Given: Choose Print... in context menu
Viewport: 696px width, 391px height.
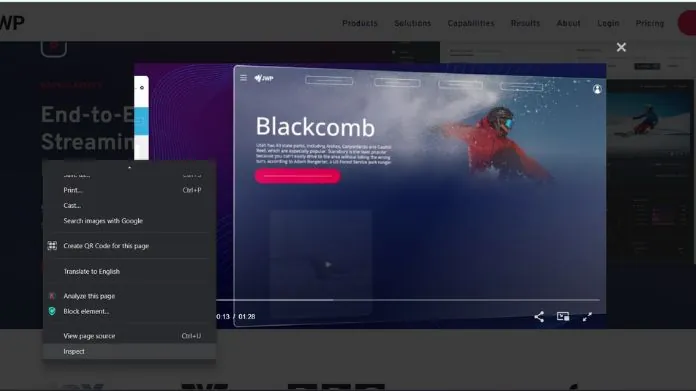Looking at the screenshot, I should coord(129,190).
